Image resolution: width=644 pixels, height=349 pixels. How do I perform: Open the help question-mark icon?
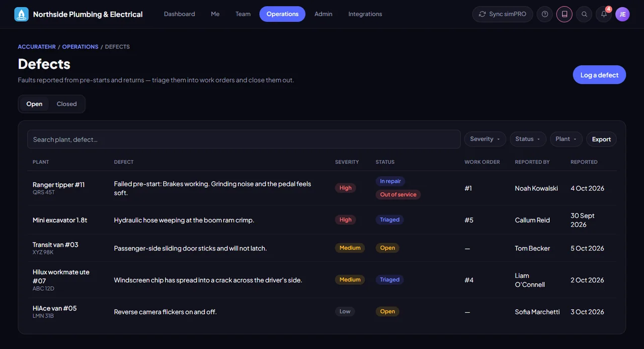(544, 14)
